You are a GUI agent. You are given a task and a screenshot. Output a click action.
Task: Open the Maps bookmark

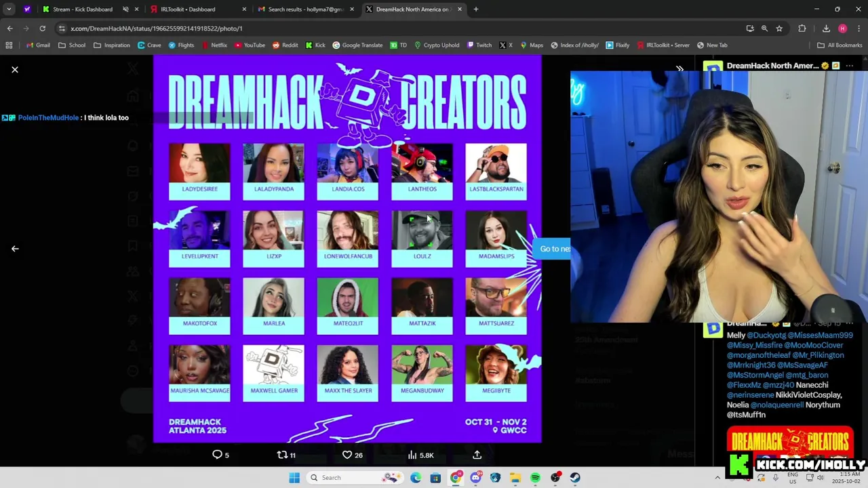click(532, 45)
